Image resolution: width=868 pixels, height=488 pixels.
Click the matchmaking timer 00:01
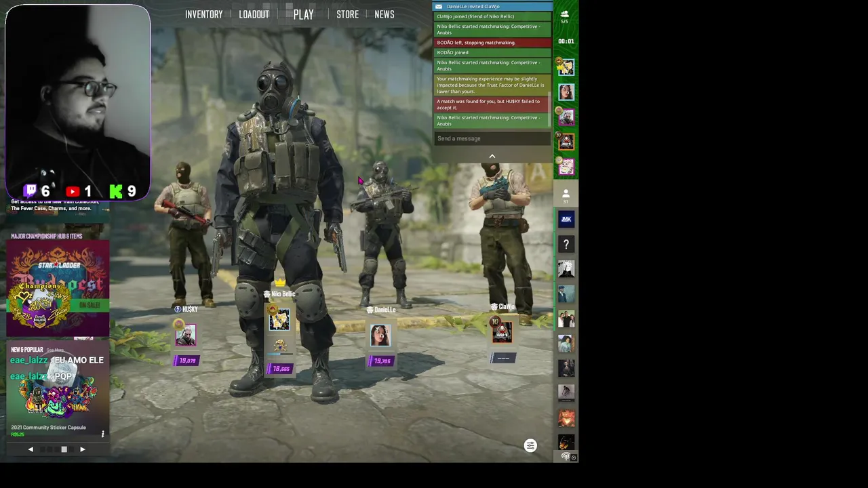[x=566, y=41]
